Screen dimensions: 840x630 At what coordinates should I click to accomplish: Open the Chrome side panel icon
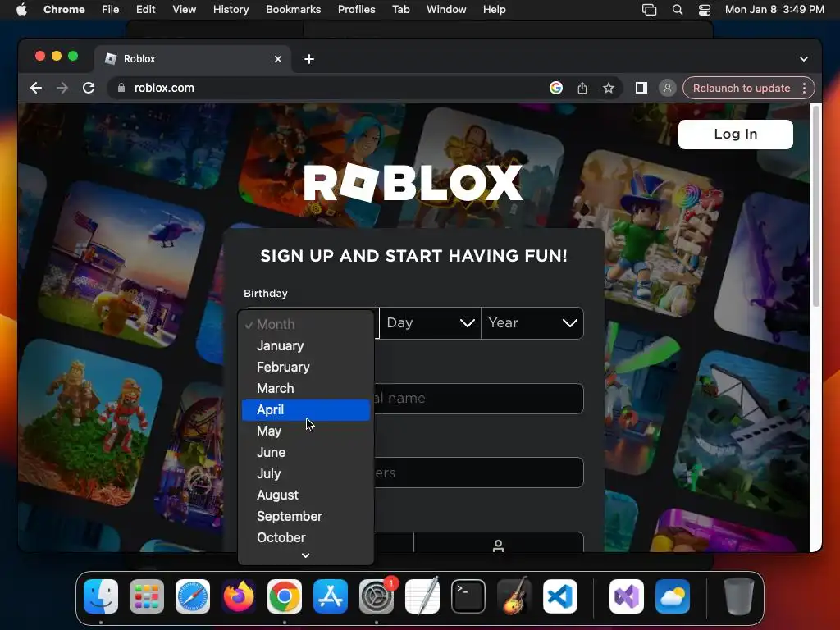641,88
